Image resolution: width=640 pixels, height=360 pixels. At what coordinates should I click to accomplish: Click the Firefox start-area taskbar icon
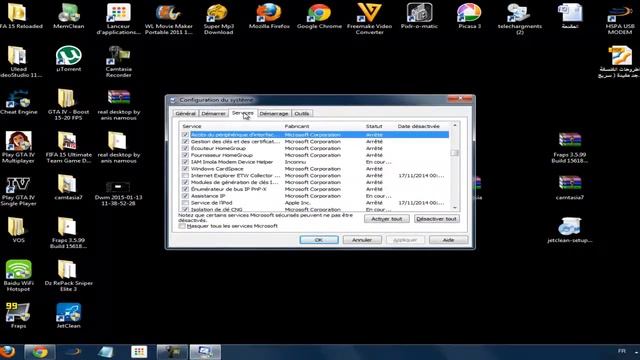point(7,352)
